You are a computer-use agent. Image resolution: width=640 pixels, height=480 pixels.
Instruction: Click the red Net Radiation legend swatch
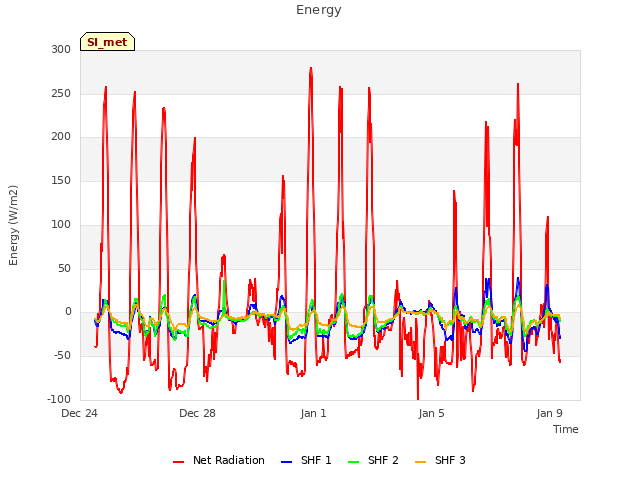point(178,462)
